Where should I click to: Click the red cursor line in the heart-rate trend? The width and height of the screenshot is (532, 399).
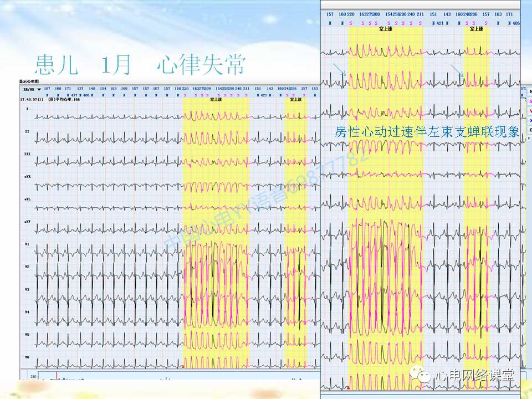pyautogui.click(x=57, y=376)
